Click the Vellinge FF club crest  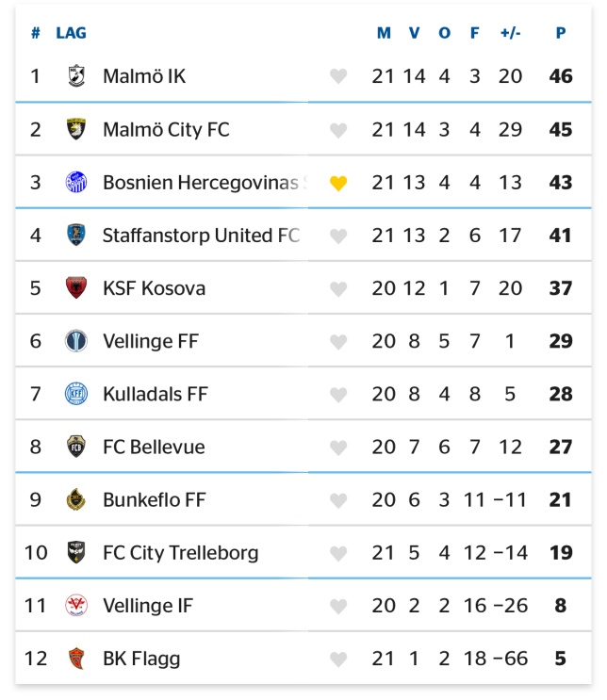[76, 341]
